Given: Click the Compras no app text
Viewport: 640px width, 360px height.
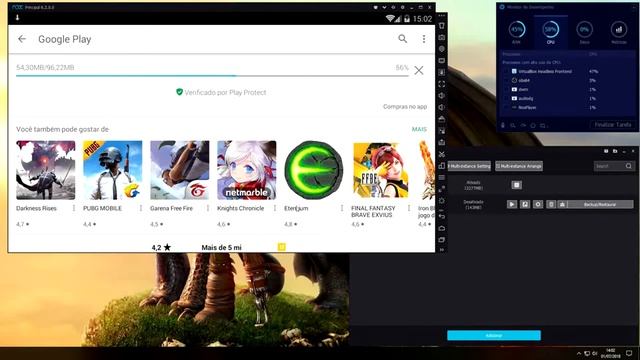Looking at the screenshot, I should [x=405, y=107].
